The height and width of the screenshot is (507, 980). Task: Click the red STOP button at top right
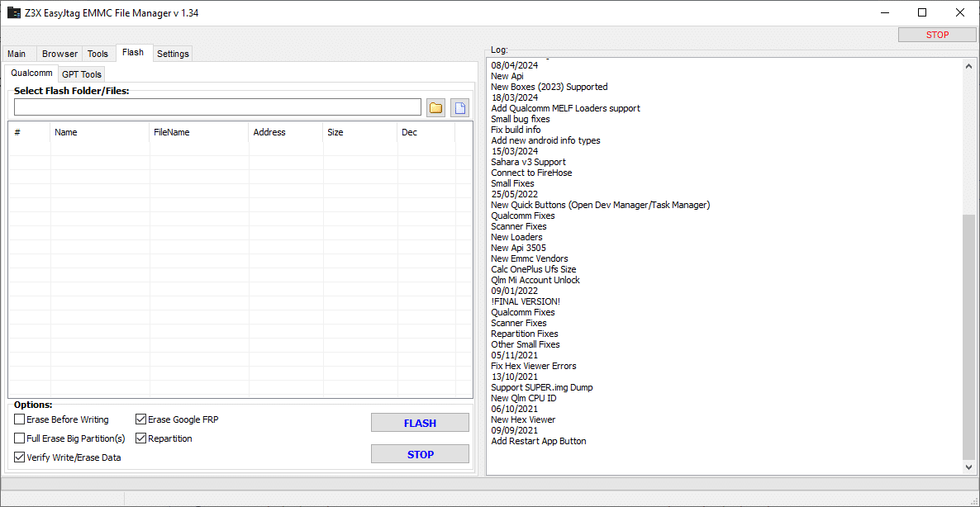click(937, 35)
